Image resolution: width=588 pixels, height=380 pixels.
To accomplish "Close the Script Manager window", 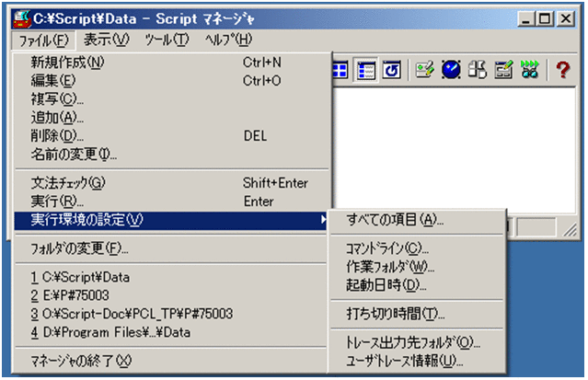I will pyautogui.click(x=566, y=18).
